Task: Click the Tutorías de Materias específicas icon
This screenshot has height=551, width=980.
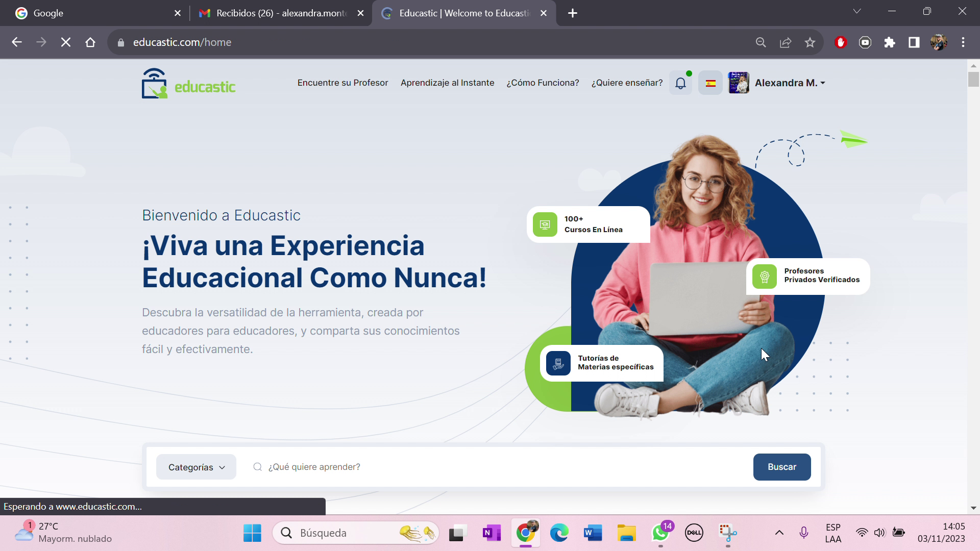Action: pyautogui.click(x=558, y=363)
